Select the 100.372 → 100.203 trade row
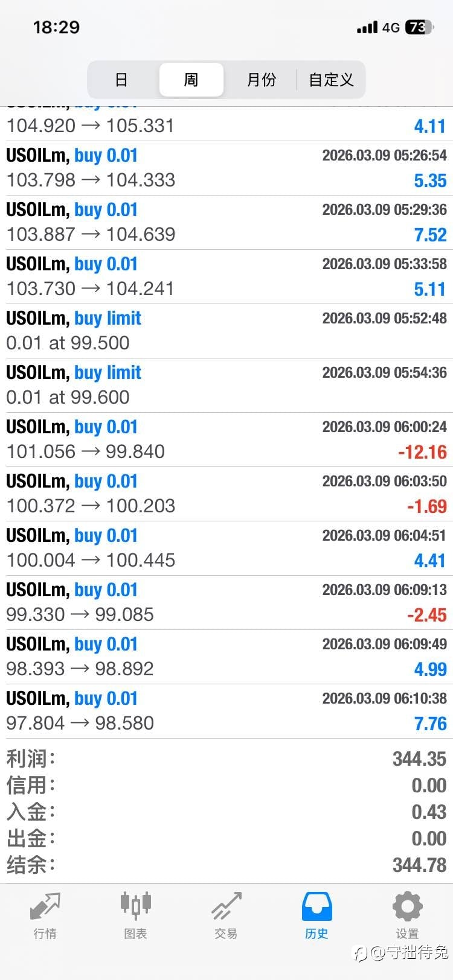This screenshot has width=453, height=980. [226, 494]
